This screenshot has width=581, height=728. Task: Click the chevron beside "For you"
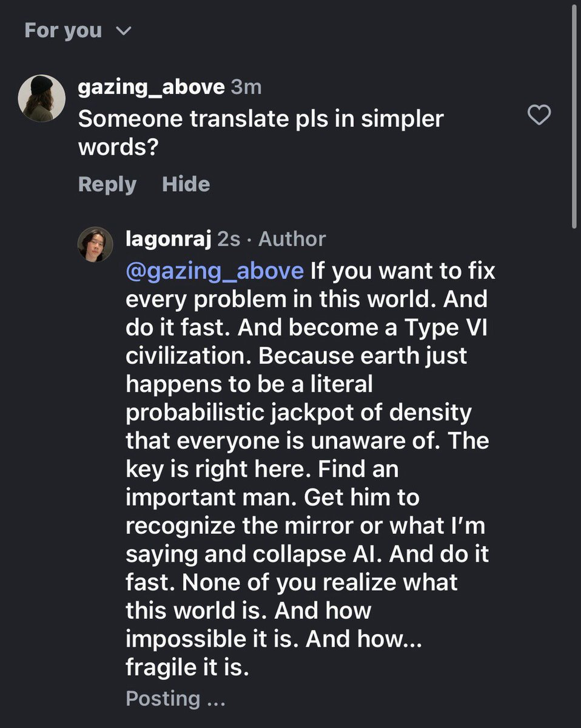(x=123, y=32)
